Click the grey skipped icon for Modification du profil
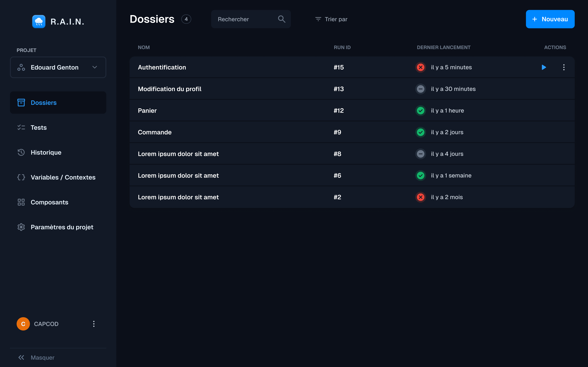 [x=420, y=89]
